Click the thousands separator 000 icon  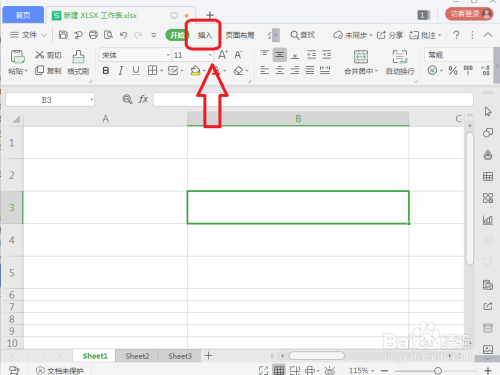point(468,70)
